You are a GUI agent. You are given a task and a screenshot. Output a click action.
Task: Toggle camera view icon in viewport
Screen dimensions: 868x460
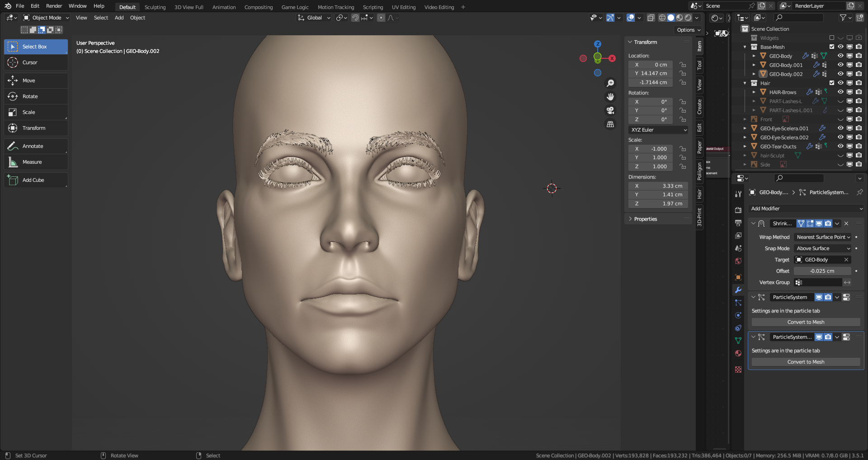tap(610, 110)
